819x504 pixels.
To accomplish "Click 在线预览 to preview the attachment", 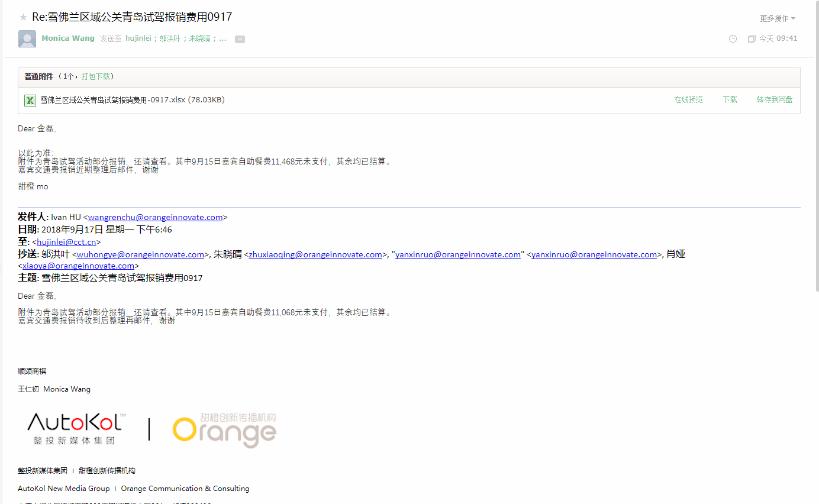I will tap(688, 100).
